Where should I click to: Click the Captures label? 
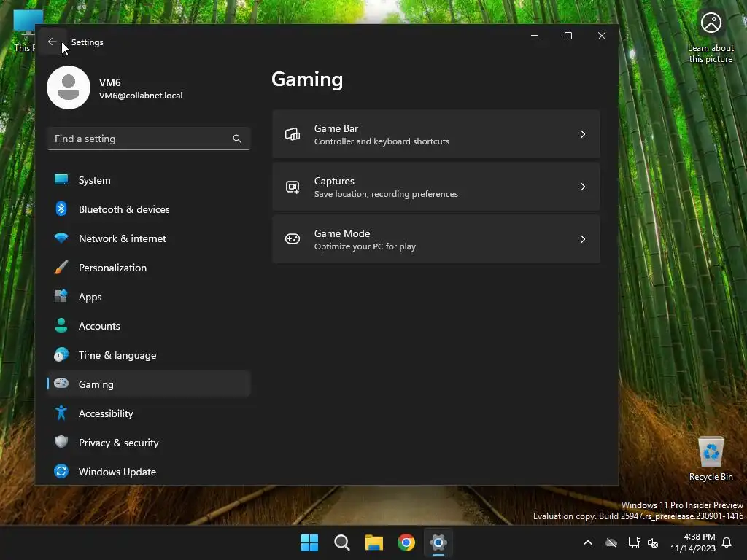pyautogui.click(x=334, y=181)
